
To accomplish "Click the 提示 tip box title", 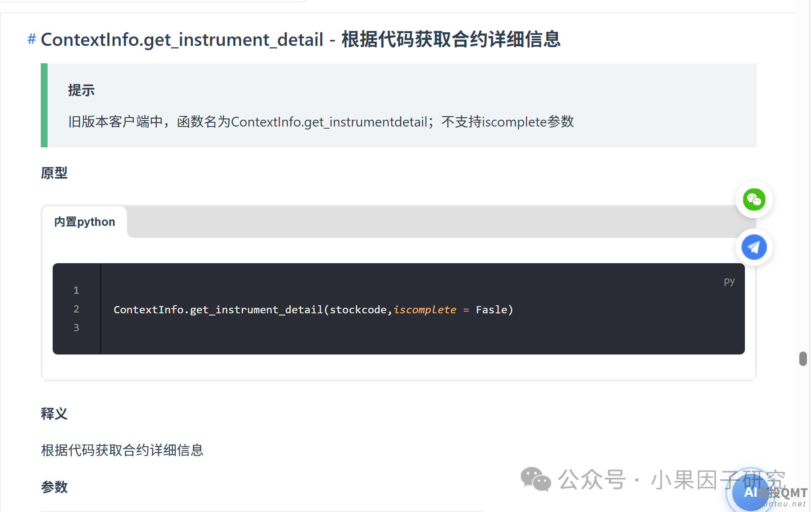I will tap(82, 90).
